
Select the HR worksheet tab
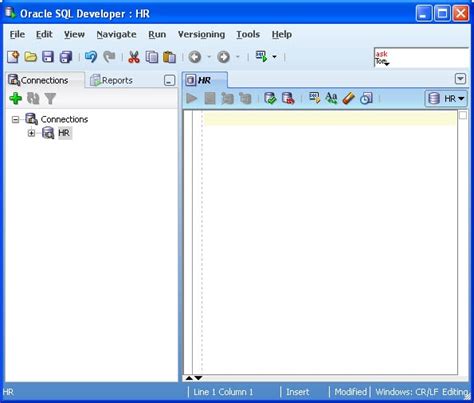[205, 80]
